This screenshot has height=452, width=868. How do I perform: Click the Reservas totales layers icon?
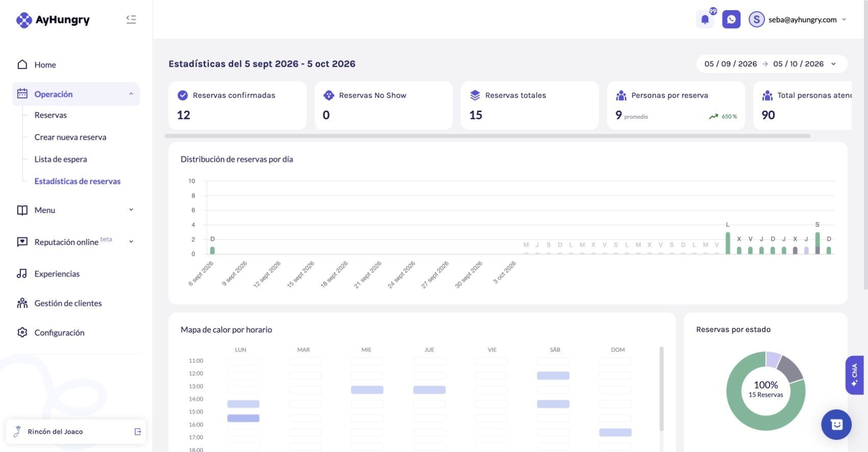[x=475, y=95]
